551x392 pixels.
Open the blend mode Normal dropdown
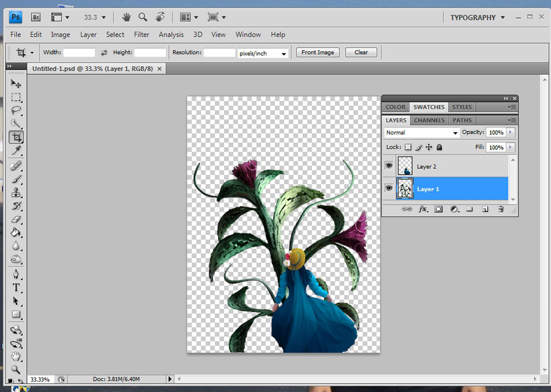tap(421, 133)
